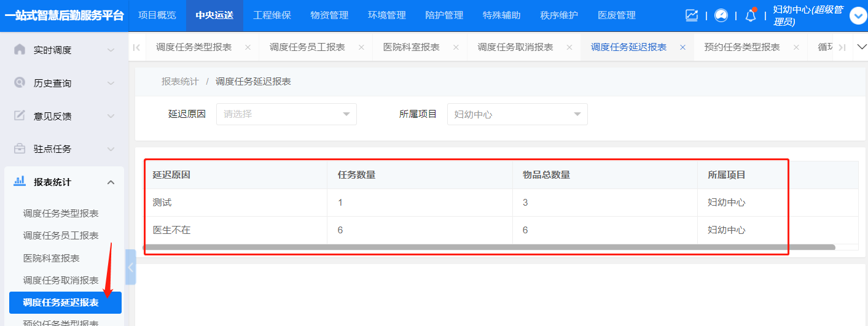Viewport: 868px width, 326px height.
Task: Open the notification bell icon
Action: [751, 15]
